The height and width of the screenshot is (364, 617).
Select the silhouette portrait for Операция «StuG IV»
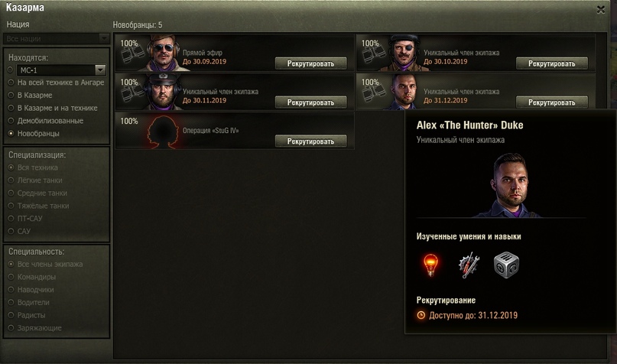coord(162,131)
